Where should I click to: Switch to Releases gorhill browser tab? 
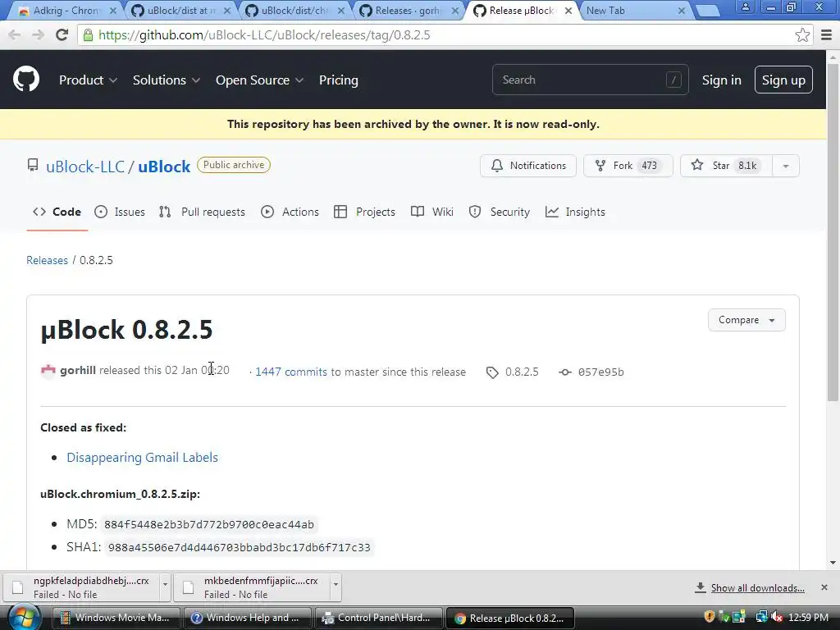(x=409, y=10)
